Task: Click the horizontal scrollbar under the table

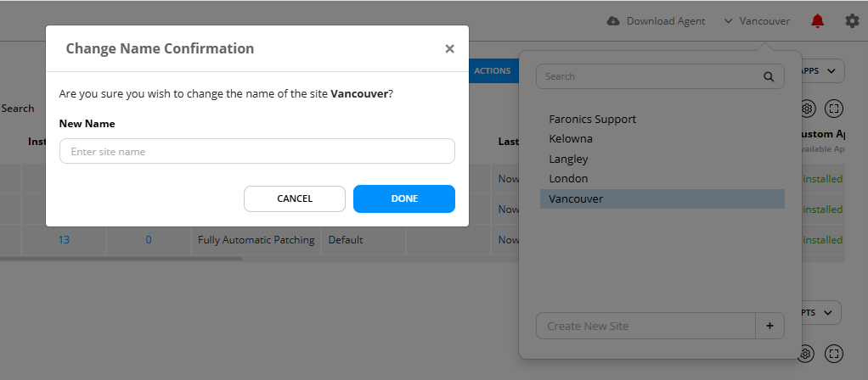Action: (121, 259)
